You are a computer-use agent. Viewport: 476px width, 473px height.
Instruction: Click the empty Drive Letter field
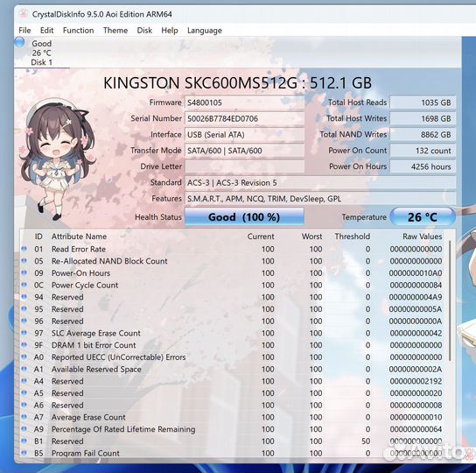tap(244, 166)
